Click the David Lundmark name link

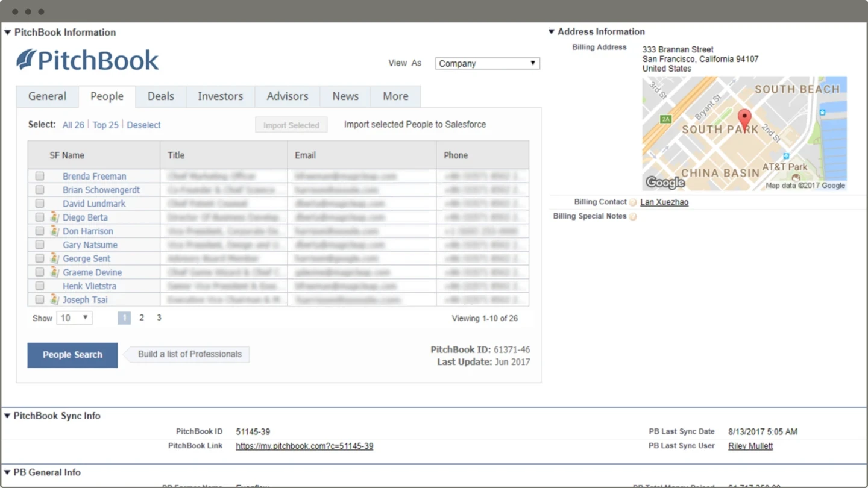point(94,204)
